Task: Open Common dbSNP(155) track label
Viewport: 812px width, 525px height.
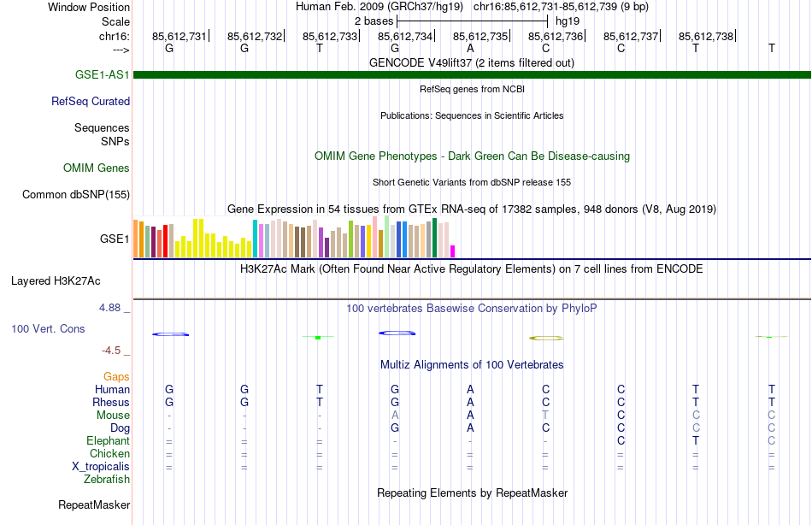Action: [76, 194]
